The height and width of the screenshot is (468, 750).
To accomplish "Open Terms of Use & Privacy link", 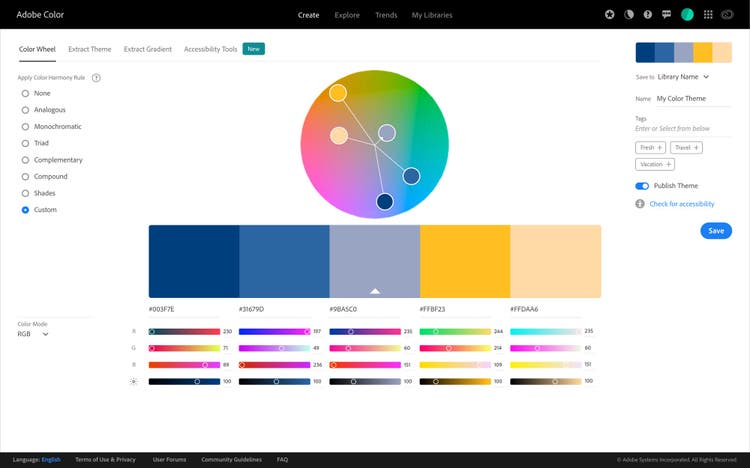I will coord(105,459).
